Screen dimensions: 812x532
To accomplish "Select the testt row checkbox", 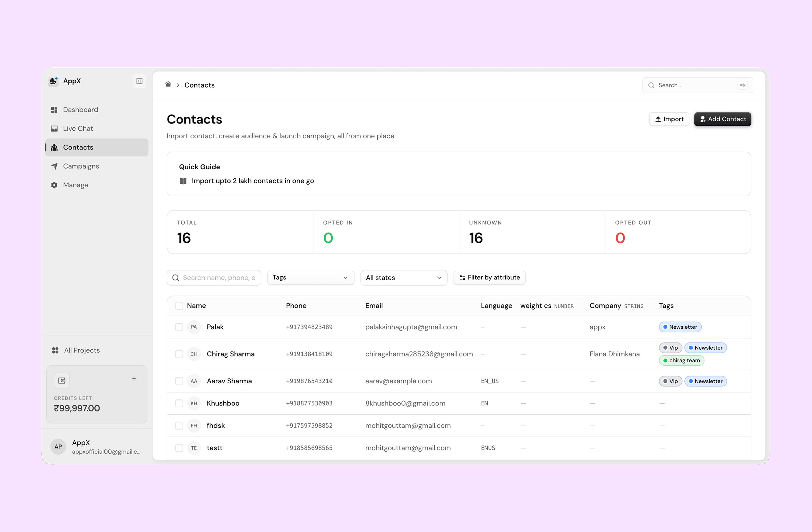I will tap(179, 448).
